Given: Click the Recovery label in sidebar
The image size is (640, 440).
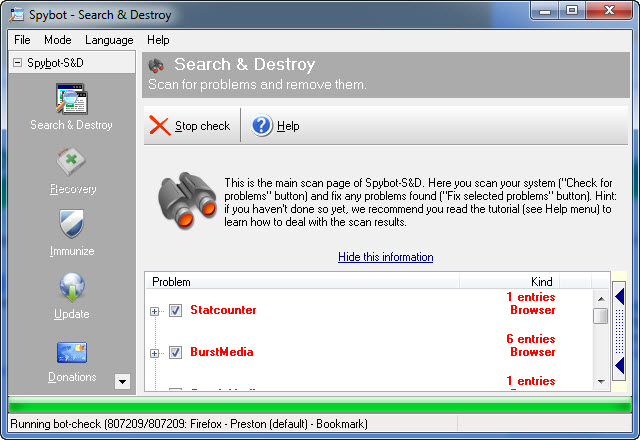Looking at the screenshot, I should 73,189.
